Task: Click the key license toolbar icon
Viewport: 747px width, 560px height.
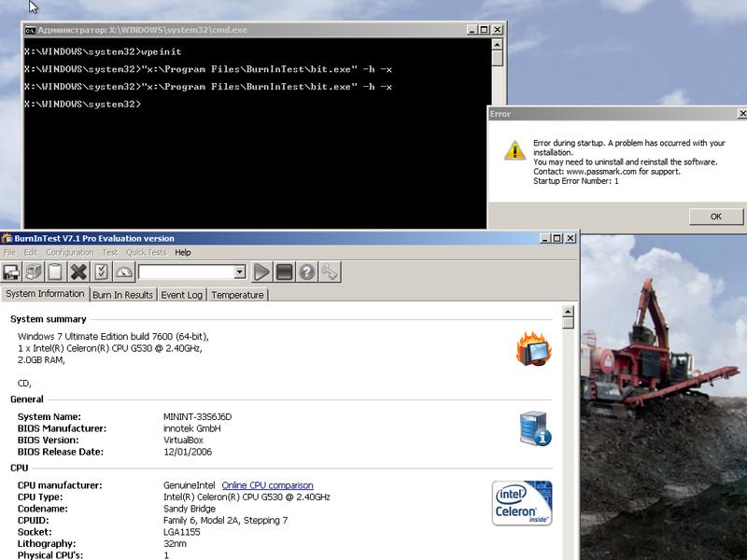Action: click(330, 273)
